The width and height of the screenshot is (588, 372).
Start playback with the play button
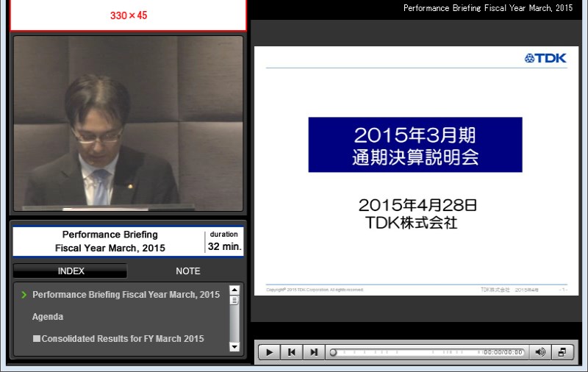click(x=269, y=352)
